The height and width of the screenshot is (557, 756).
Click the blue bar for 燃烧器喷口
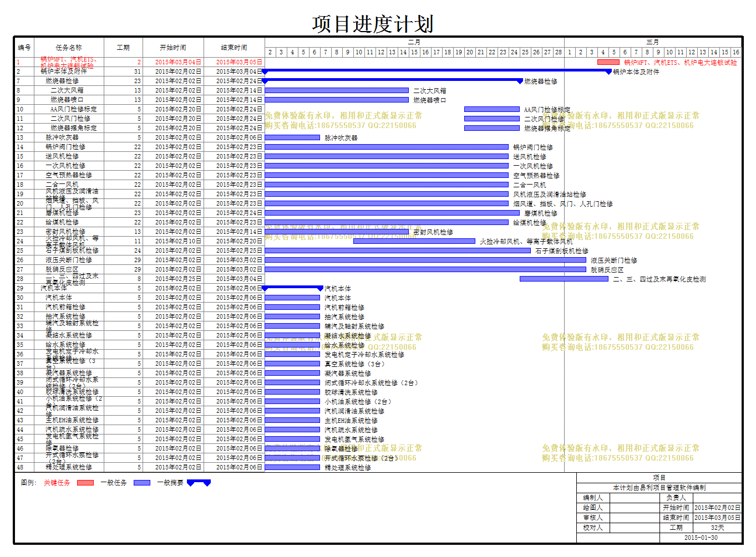click(337, 100)
